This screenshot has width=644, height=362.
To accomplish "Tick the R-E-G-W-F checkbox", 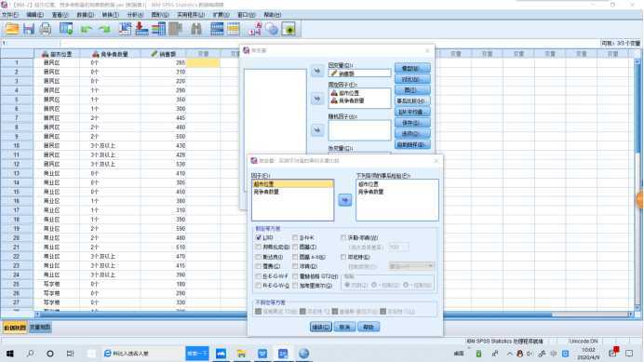I will point(259,276).
